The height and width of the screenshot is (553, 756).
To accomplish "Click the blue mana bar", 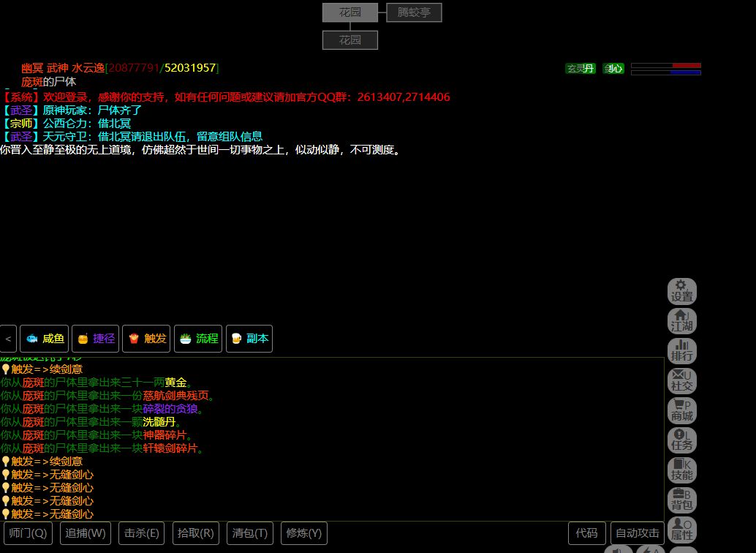I will tap(666, 73).
